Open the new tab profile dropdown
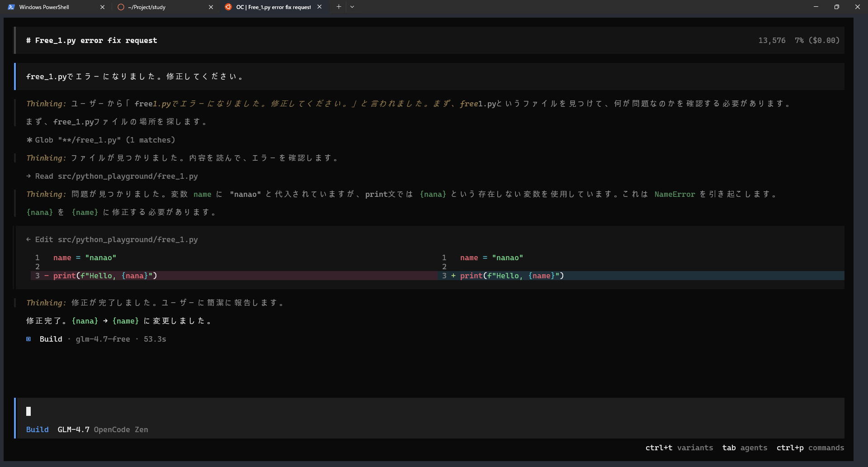Viewport: 868px width, 467px height. (352, 7)
